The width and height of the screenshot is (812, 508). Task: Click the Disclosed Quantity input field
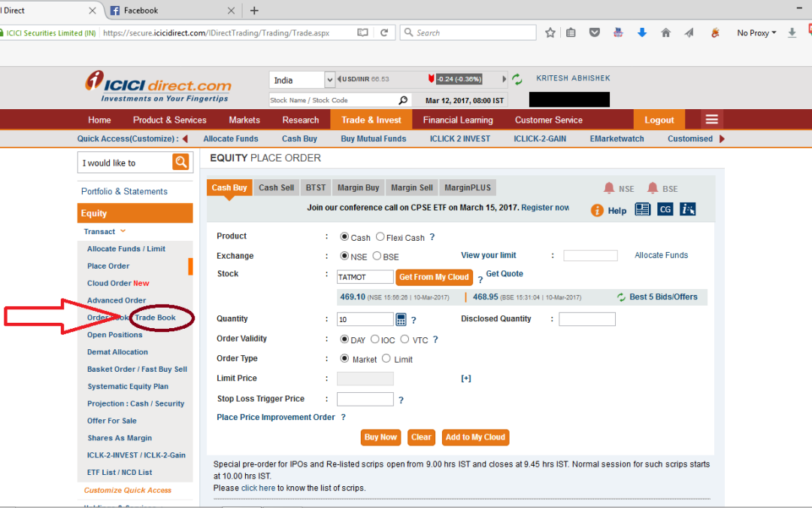coord(587,319)
